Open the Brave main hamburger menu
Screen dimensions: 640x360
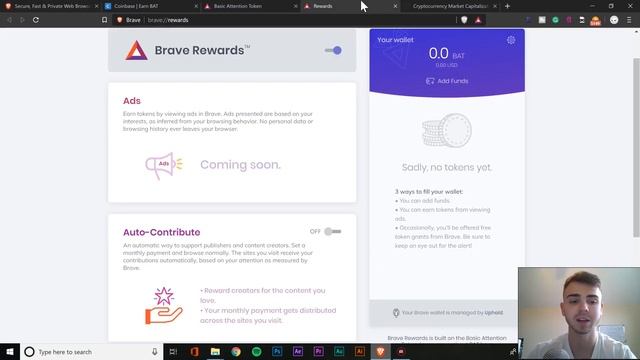[x=629, y=20]
